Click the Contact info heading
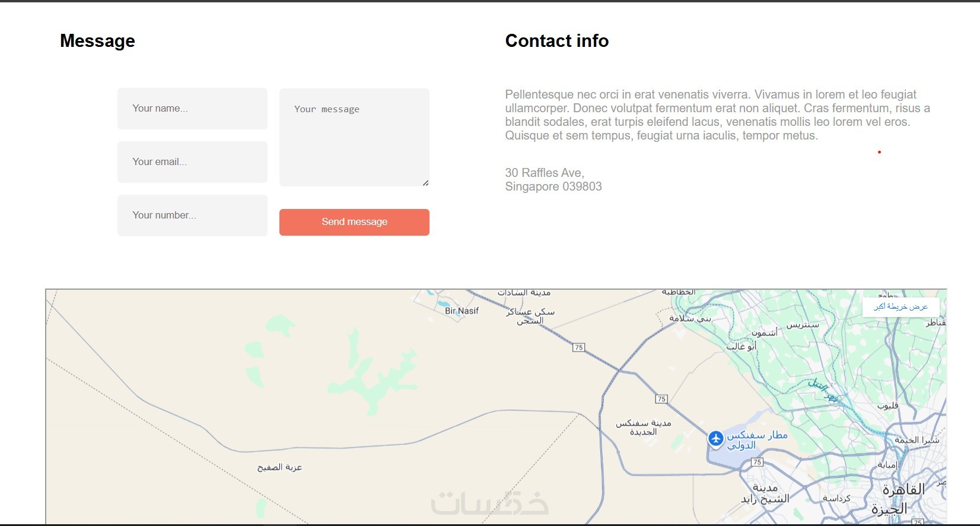The image size is (980, 526). click(556, 41)
